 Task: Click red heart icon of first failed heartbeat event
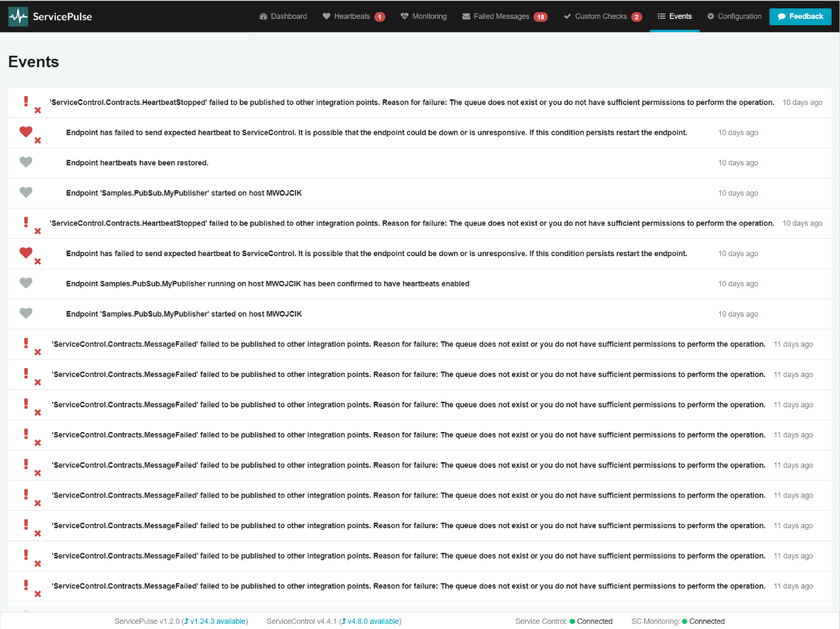pyautogui.click(x=26, y=132)
